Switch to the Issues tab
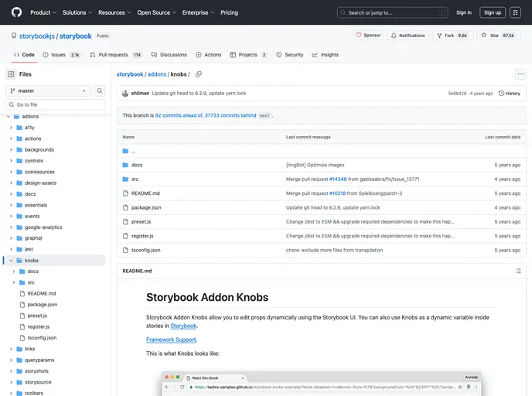 click(61, 55)
